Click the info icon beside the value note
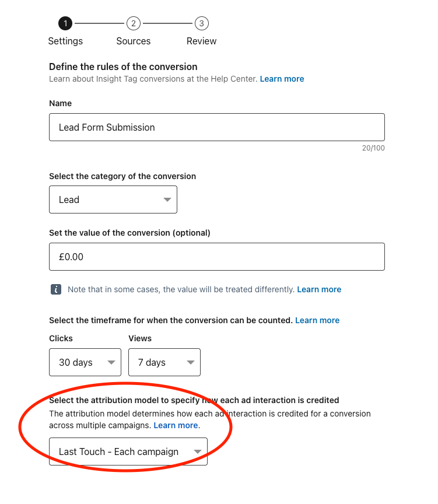This screenshot has width=438, height=504. click(x=56, y=289)
